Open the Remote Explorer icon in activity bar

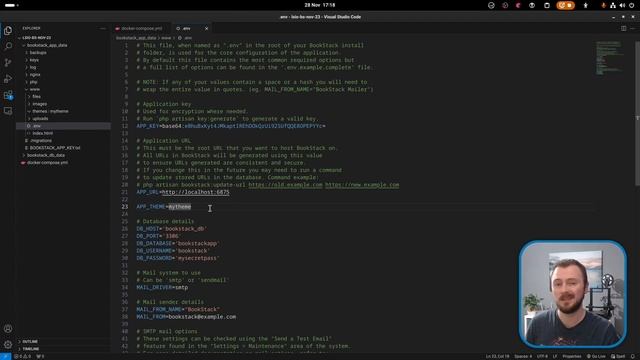click(8, 111)
